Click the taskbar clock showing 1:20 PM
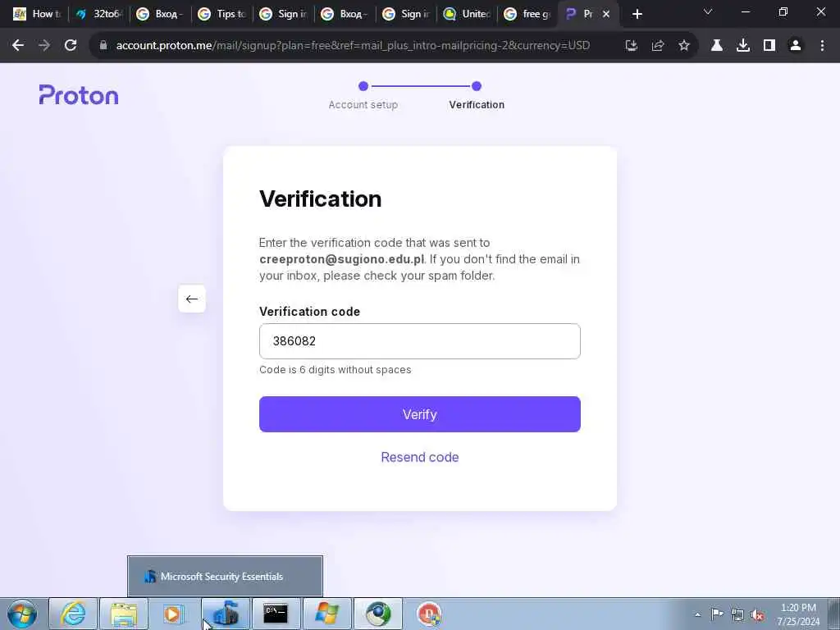Screen dimensions: 840x630 (x=798, y=614)
